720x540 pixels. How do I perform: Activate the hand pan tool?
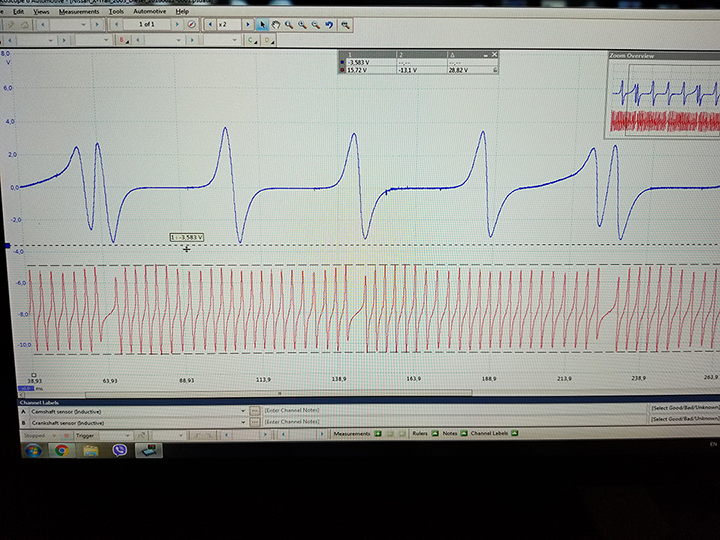pyautogui.click(x=276, y=24)
